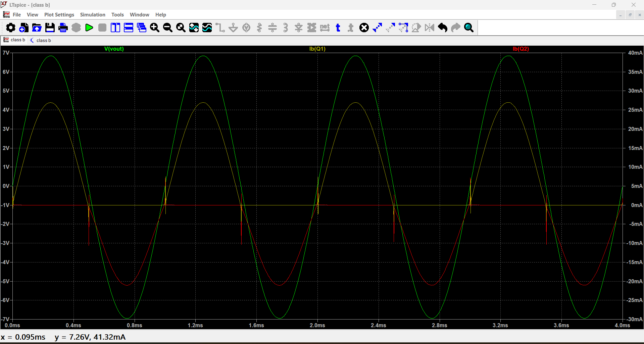
Task: Click the grey stop simulation square
Action: 102,28
